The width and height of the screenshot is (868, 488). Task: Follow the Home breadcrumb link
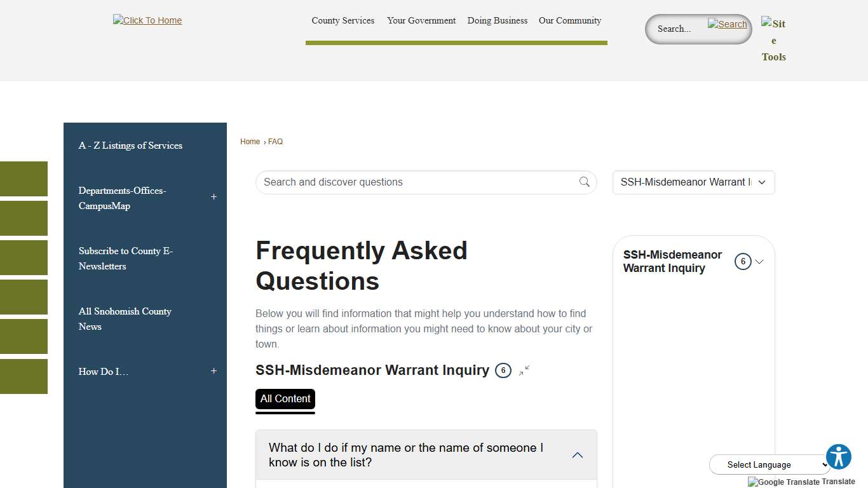(250, 141)
